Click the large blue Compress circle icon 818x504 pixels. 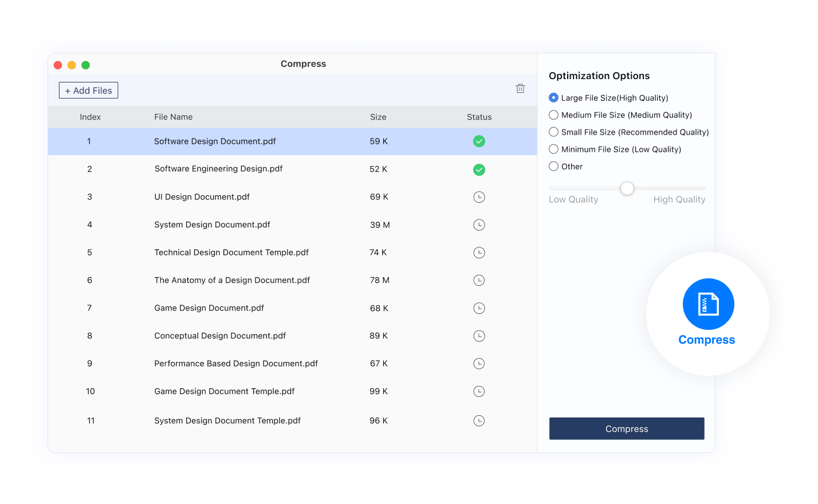(708, 304)
